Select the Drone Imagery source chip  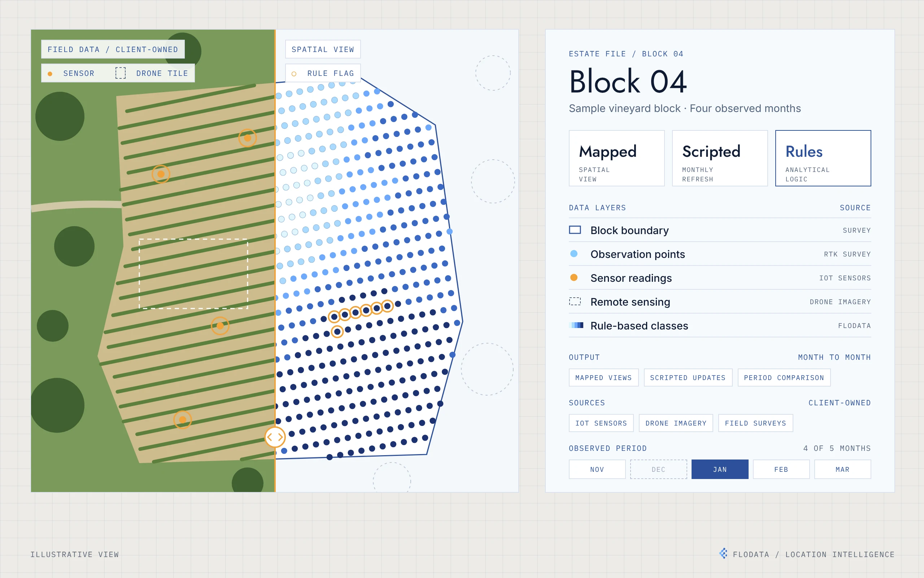(x=676, y=423)
